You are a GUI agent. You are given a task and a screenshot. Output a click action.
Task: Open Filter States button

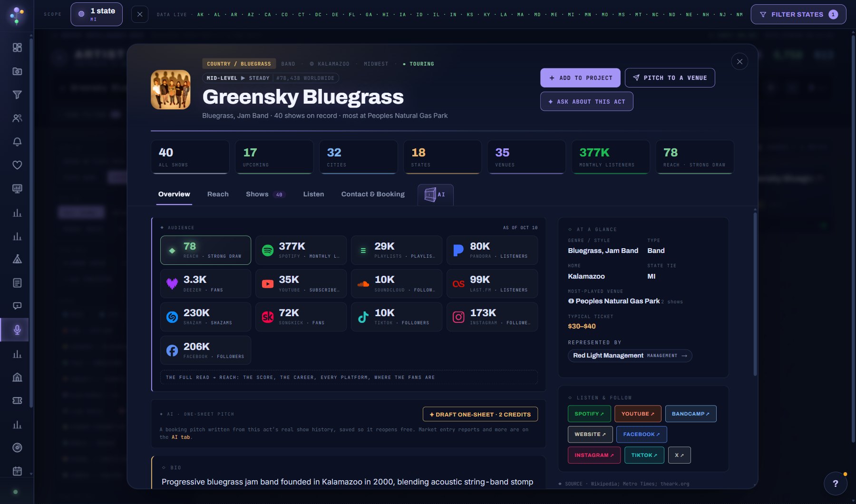click(x=798, y=14)
